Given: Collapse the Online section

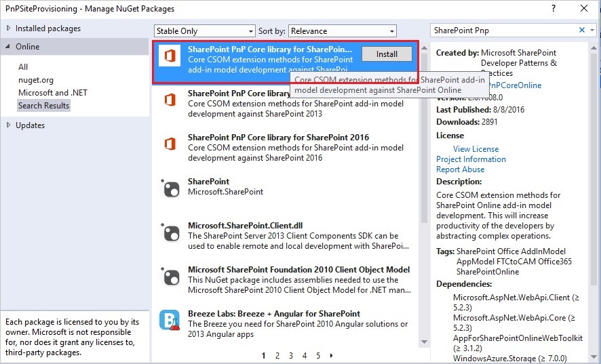Looking at the screenshot, I should (8, 46).
